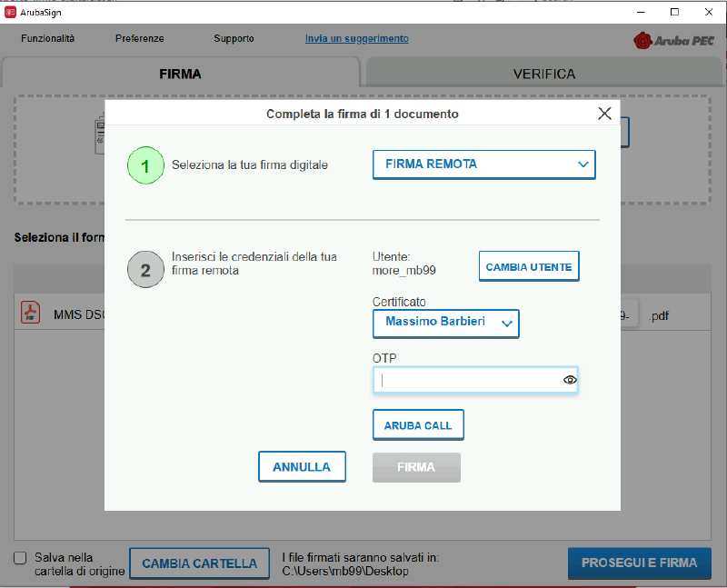Click the PROSEGUI E FIRMA button
727x588 pixels.
tap(640, 563)
